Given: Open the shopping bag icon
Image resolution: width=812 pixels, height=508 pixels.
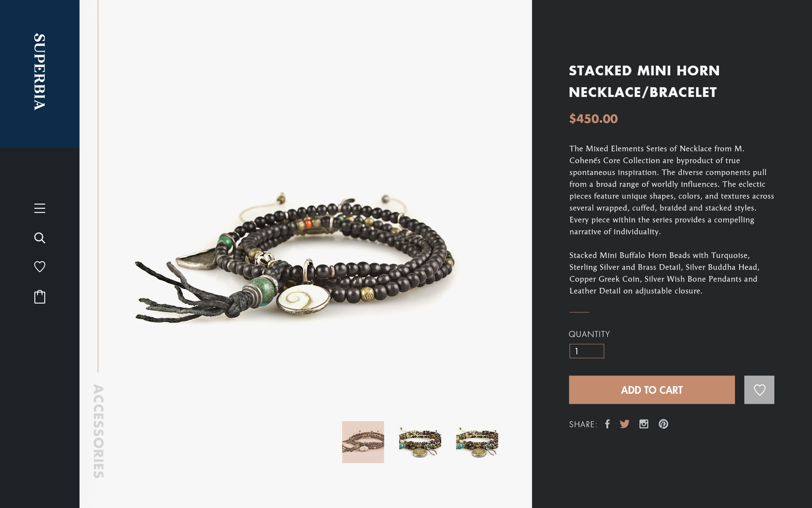Looking at the screenshot, I should point(40,297).
